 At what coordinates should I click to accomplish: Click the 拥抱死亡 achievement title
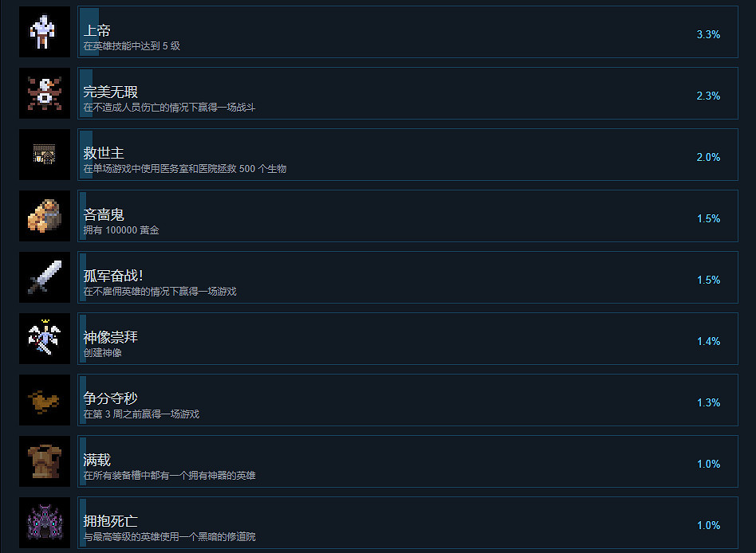(110, 521)
